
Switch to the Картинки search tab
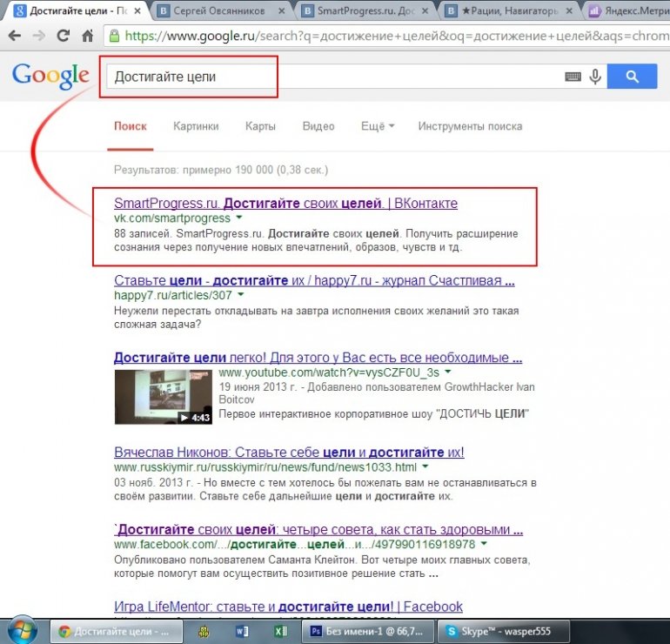tap(196, 126)
